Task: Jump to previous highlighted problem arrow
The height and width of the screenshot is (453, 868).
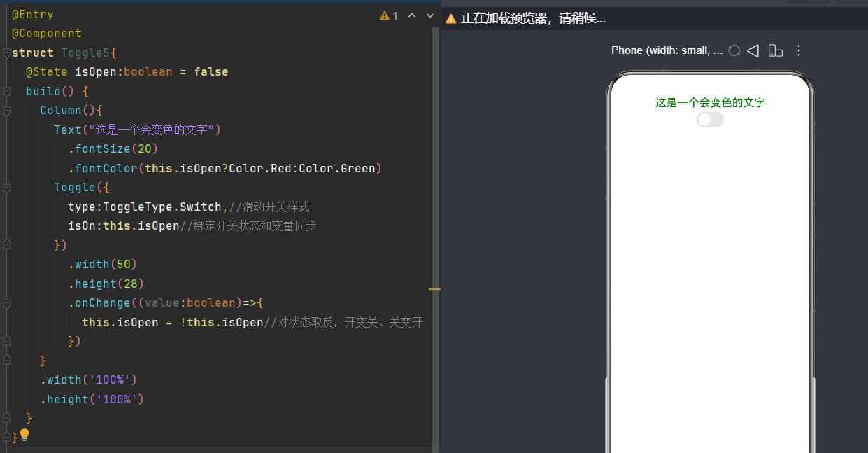Action: click(x=412, y=15)
